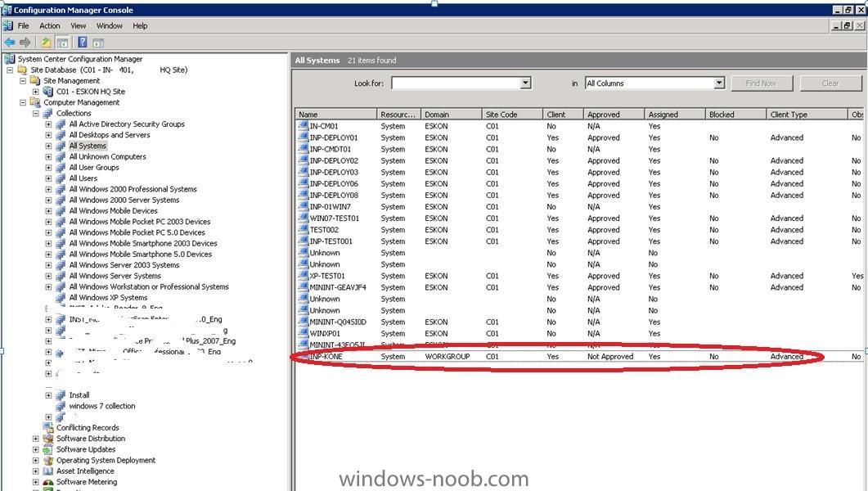Select the All Desktops and Servers collection
868x491 pixels.
(x=110, y=135)
